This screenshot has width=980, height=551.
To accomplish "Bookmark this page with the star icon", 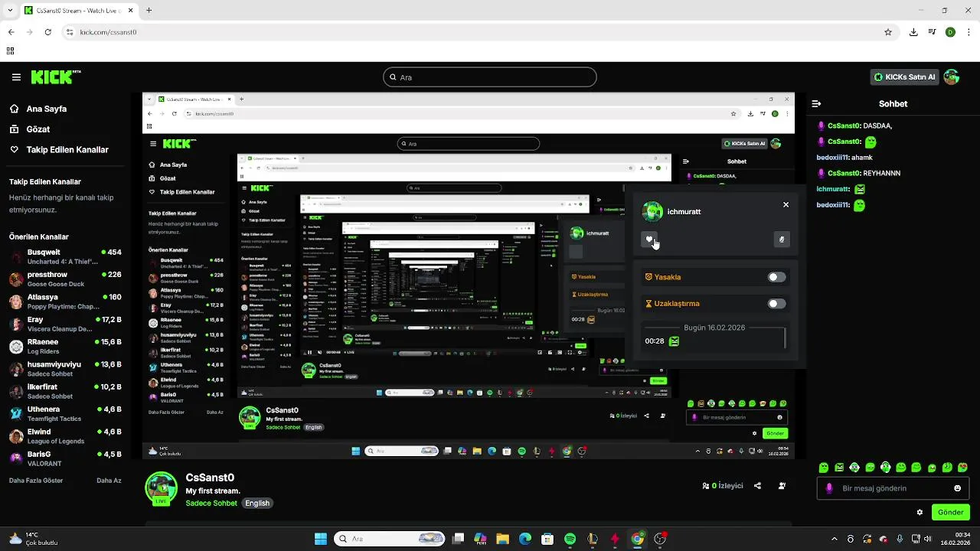I will pos(888,32).
